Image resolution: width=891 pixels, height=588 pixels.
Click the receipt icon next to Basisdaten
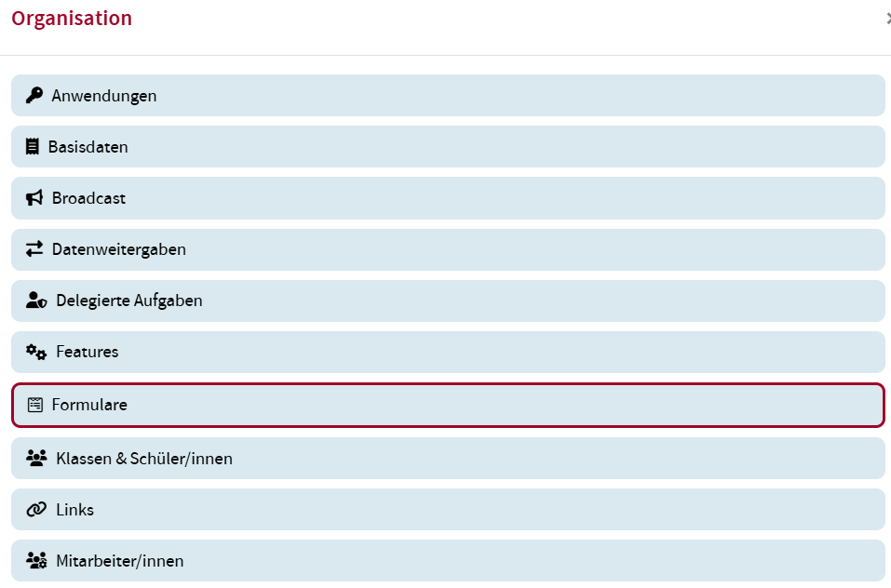click(x=33, y=146)
